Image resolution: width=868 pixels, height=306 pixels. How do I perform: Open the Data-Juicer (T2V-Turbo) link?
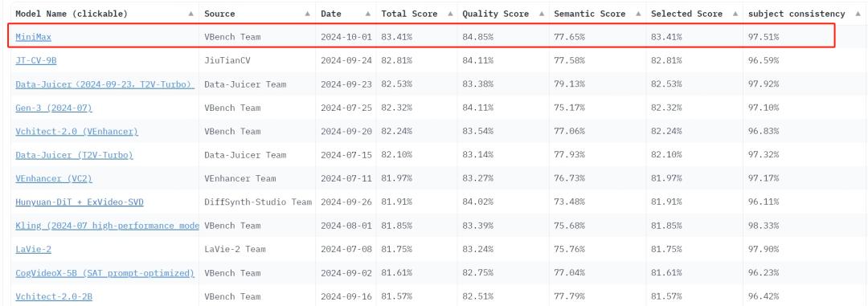point(74,155)
